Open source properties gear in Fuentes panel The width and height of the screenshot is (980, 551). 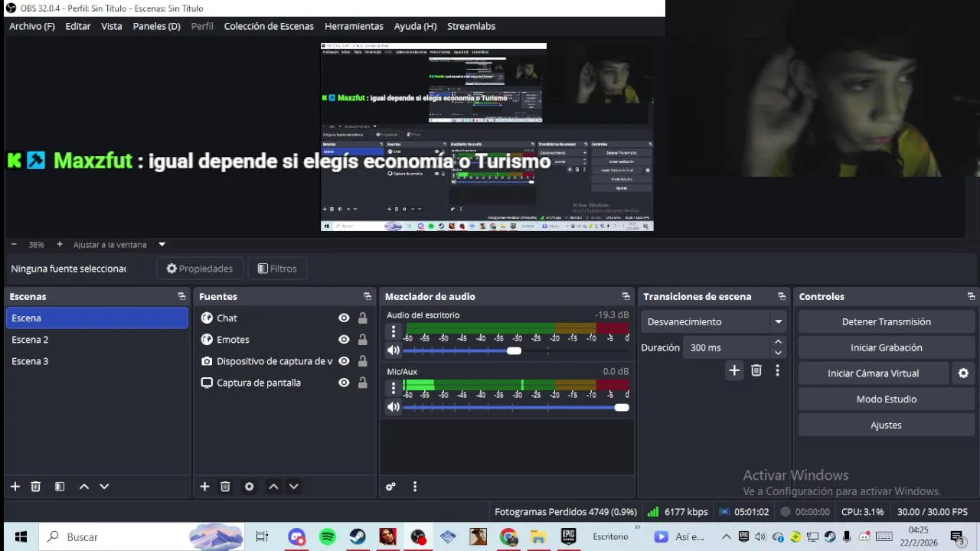249,487
